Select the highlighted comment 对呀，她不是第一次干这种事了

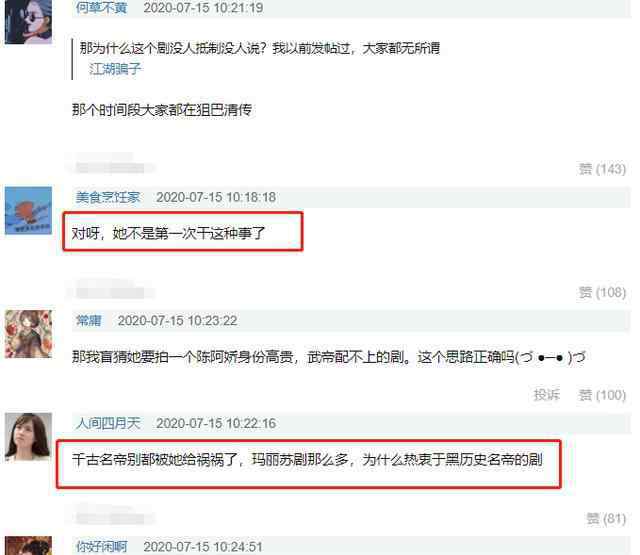pyautogui.click(x=169, y=233)
